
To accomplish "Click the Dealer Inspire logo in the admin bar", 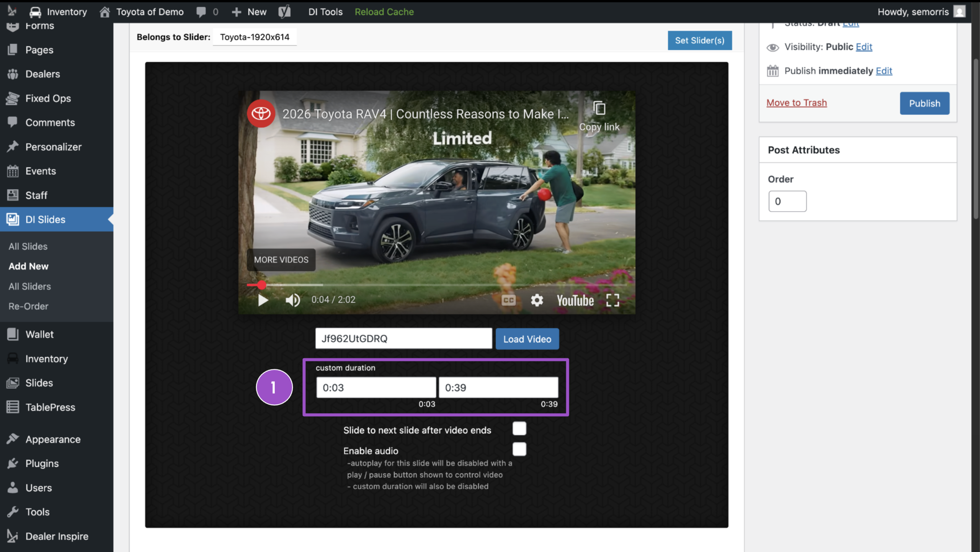I will 12,11.
